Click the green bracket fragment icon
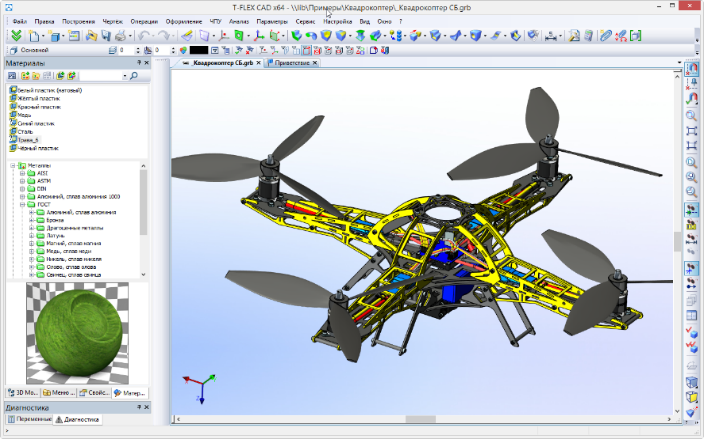704x439 pixels. pyautogui.click(x=636, y=35)
